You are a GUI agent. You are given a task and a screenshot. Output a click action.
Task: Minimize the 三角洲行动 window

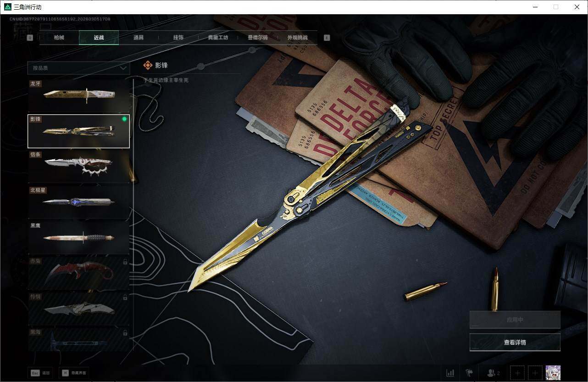pos(535,7)
